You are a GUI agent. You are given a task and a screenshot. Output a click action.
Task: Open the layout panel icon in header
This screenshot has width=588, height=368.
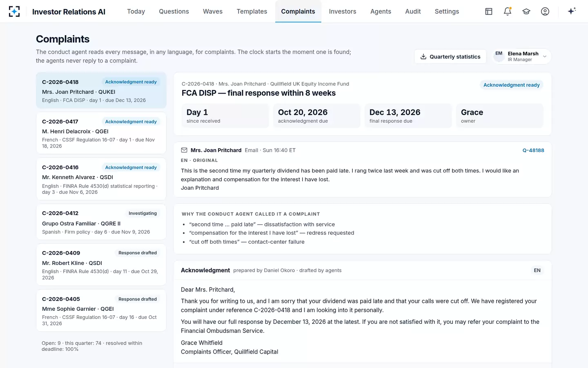489,11
